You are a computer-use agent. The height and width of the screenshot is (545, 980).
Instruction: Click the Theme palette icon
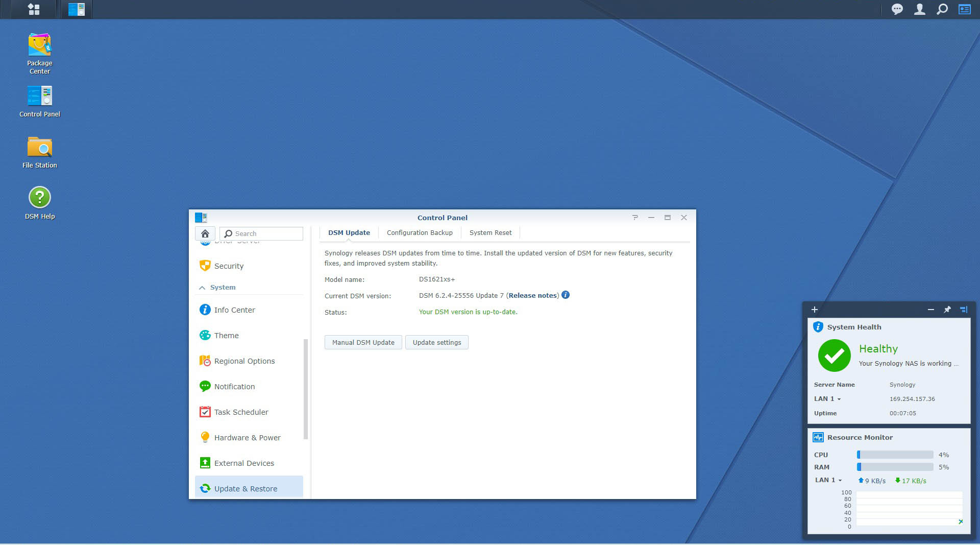[x=205, y=335]
